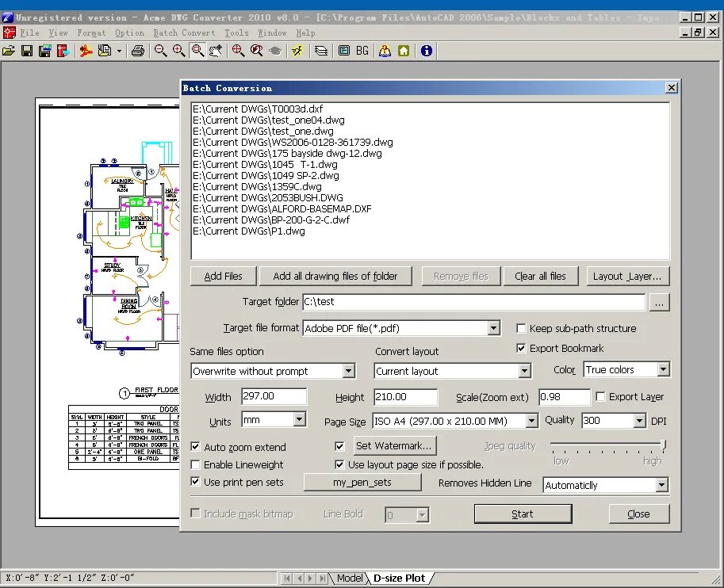This screenshot has height=588, width=724.
Task: Toggle background color with BG button
Action: tap(362, 51)
